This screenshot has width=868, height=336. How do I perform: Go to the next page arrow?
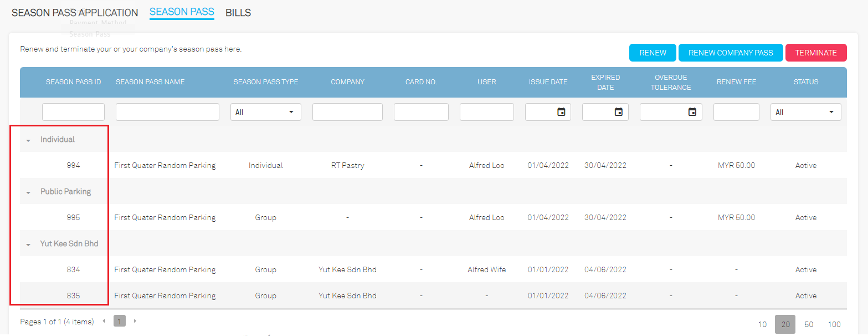pyautogui.click(x=135, y=321)
